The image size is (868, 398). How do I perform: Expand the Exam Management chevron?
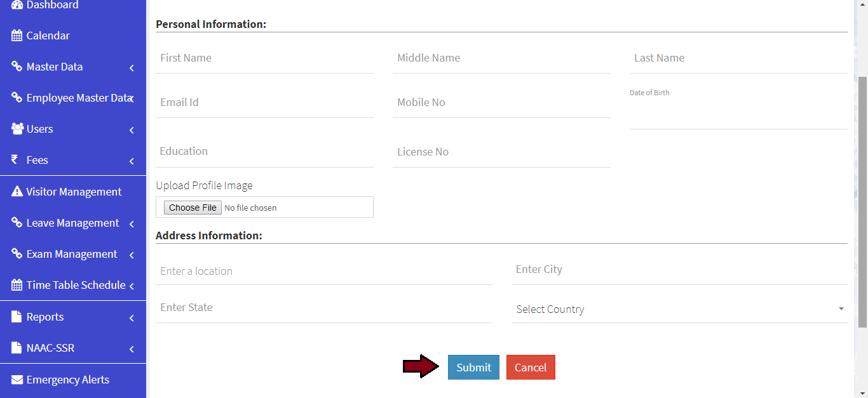click(x=132, y=255)
